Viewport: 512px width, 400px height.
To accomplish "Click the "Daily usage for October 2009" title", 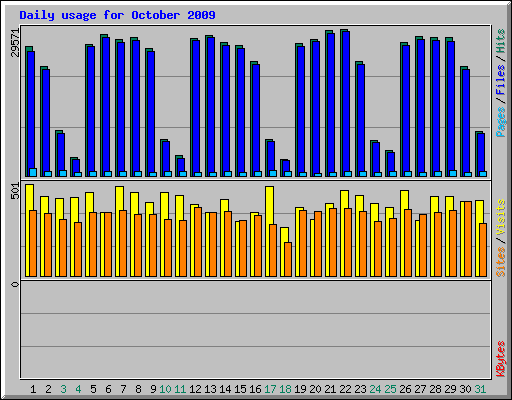I will coord(117,15).
